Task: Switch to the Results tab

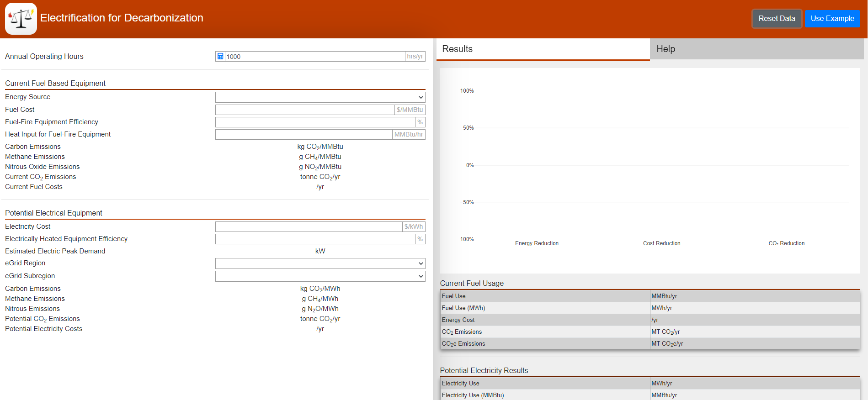Action: (x=543, y=49)
